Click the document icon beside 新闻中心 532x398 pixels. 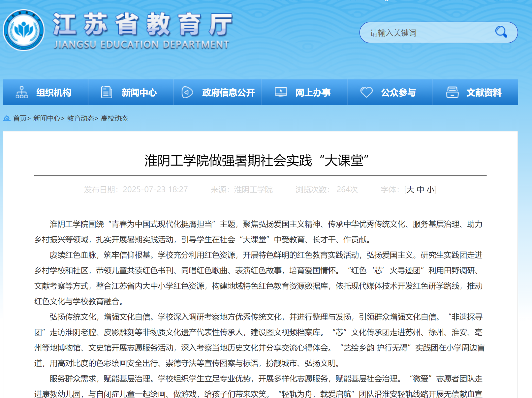(107, 92)
